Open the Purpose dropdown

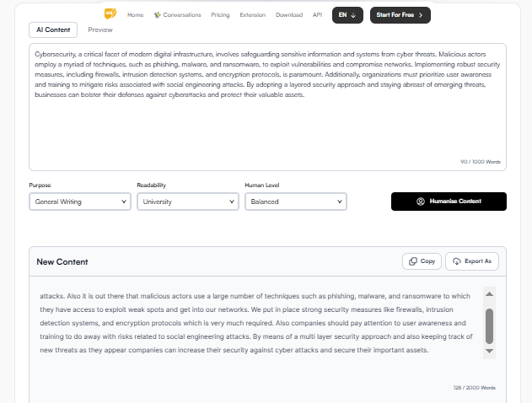tap(80, 201)
